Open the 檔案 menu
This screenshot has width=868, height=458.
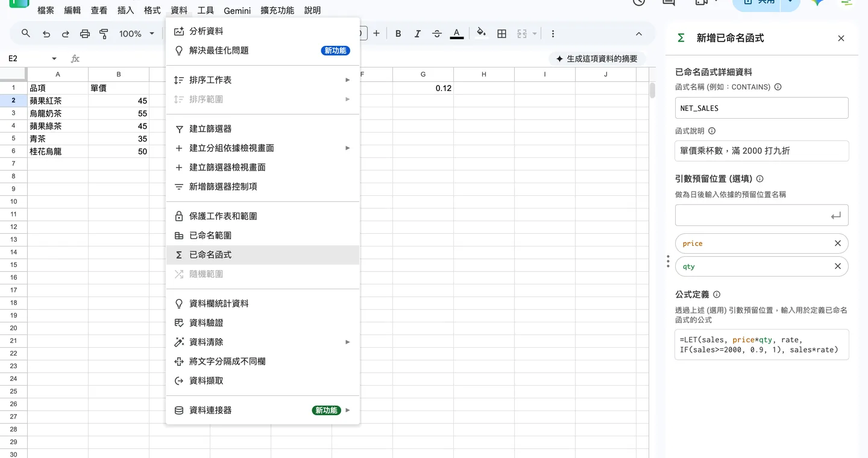click(x=46, y=10)
